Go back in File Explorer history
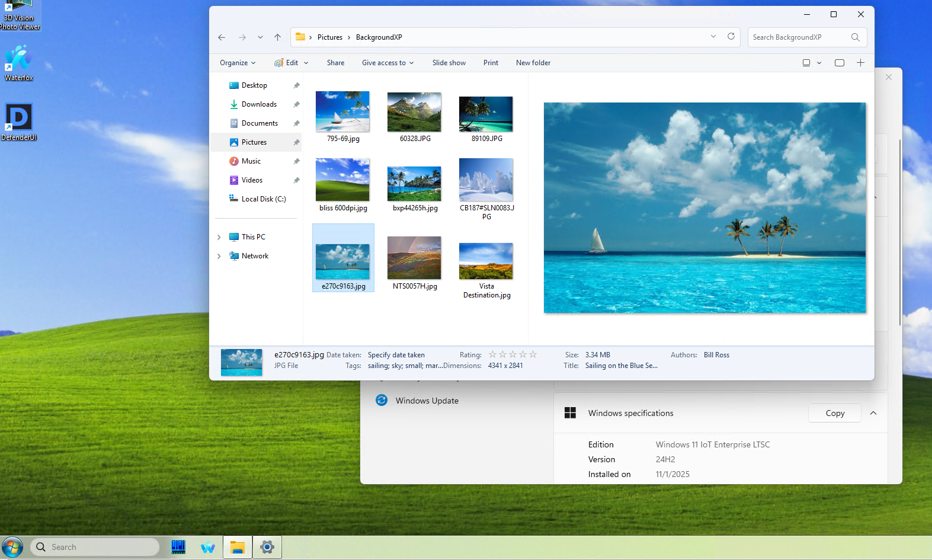This screenshot has width=932, height=560. click(x=222, y=37)
